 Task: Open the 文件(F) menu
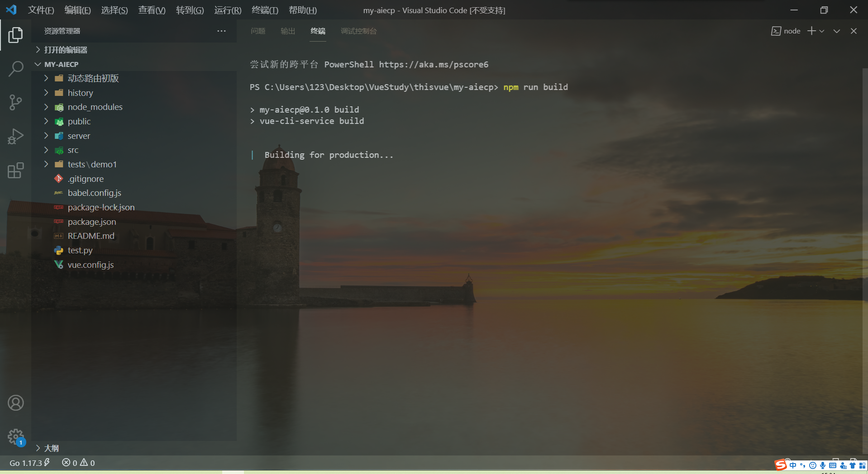41,10
